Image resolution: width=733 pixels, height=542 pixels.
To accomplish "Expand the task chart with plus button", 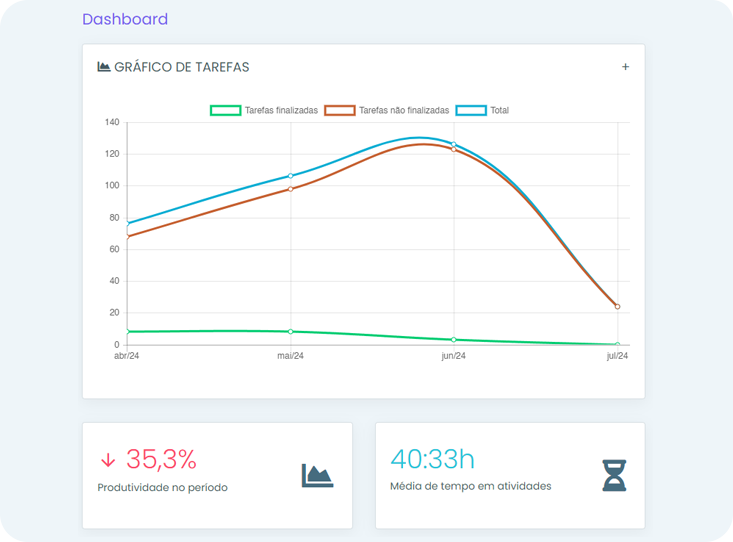I will 626,67.
